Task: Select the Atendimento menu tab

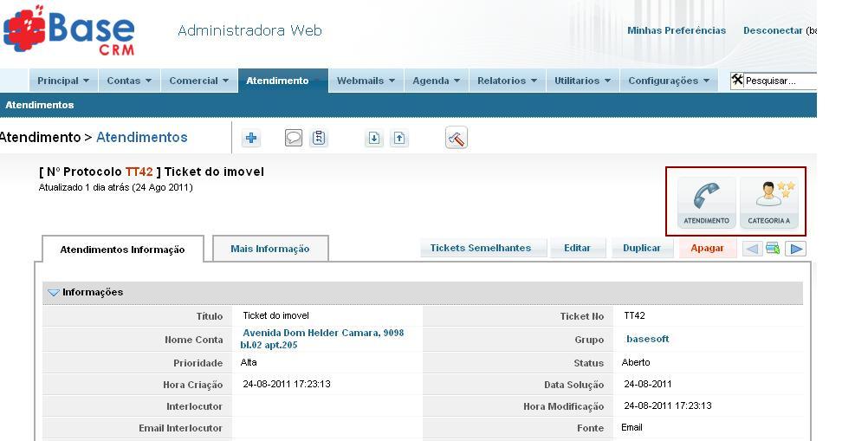Action: pyautogui.click(x=277, y=81)
